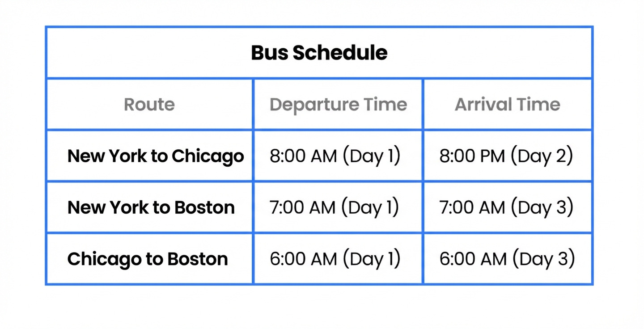Click the "Departure Time" column header cell
This screenshot has width=644, height=329.
[x=338, y=105]
